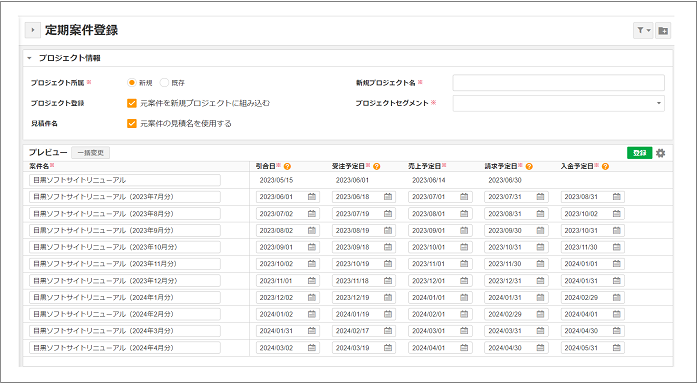Open calendar for 受注予定日 2023/06/18
700x386 pixels.
coord(388,197)
